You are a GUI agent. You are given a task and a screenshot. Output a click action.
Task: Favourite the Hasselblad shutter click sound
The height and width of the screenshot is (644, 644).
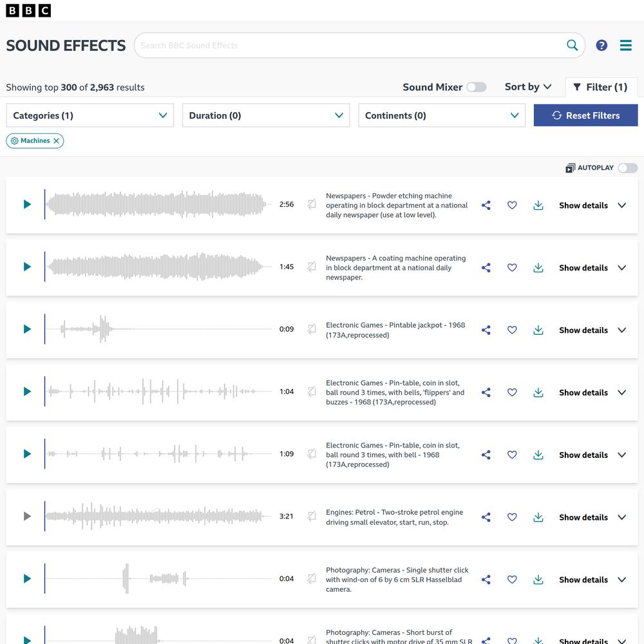click(512, 580)
